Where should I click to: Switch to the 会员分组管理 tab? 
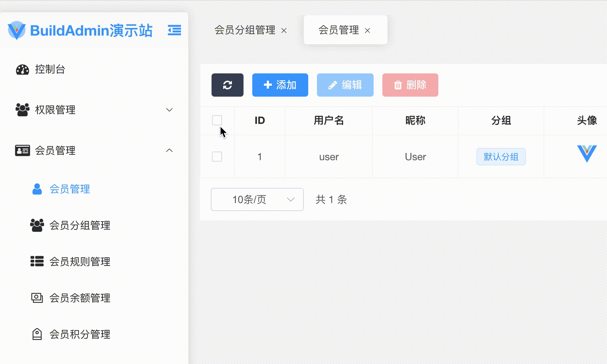coord(245,30)
